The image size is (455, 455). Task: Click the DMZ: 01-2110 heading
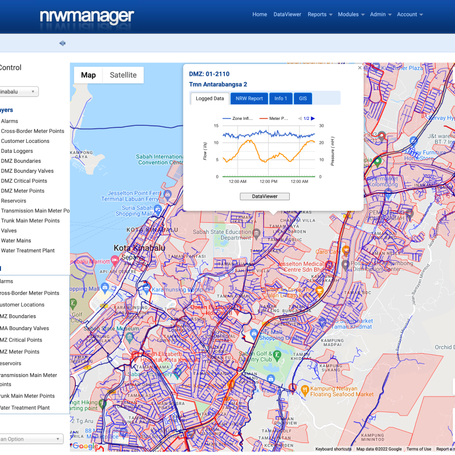tap(209, 74)
